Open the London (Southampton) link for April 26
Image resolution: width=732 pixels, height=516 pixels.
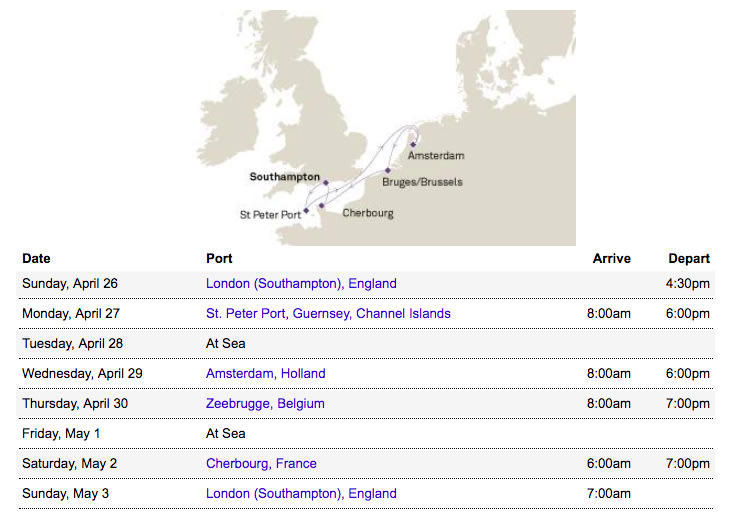301,283
